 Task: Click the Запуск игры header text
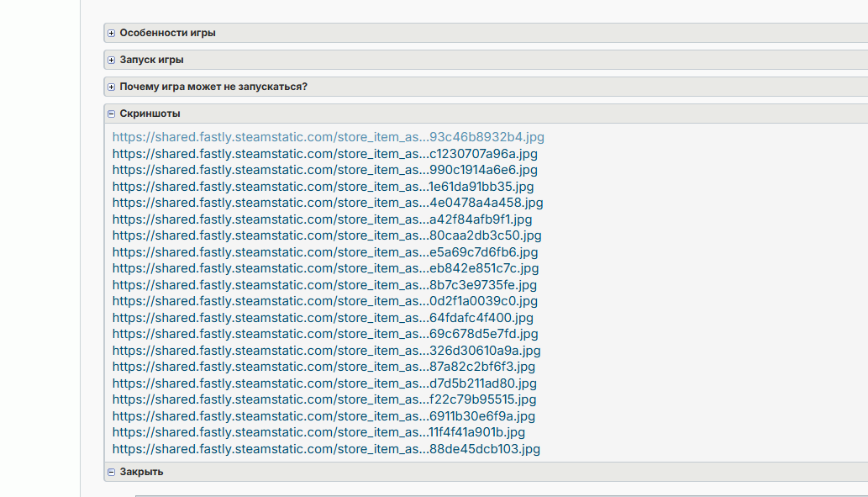point(151,61)
